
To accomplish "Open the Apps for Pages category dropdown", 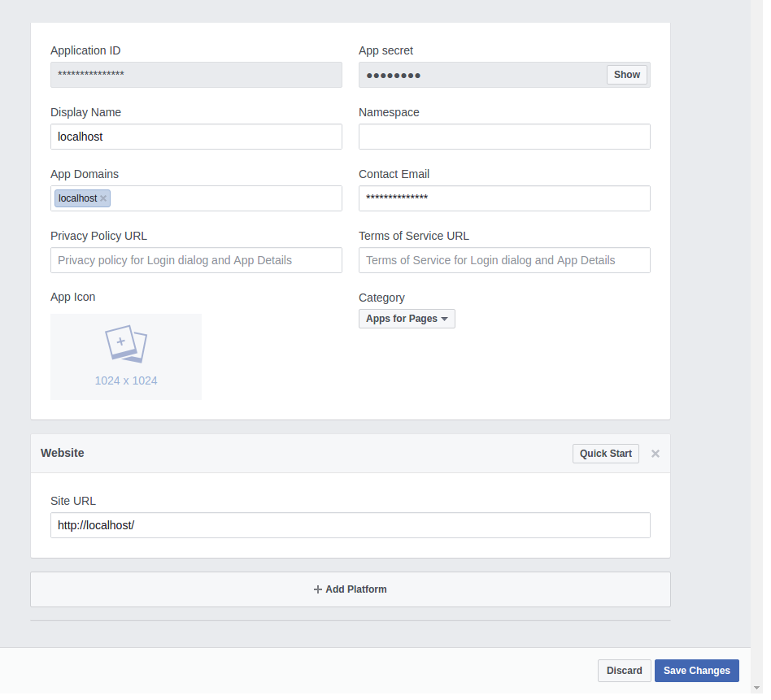I will 407,319.
